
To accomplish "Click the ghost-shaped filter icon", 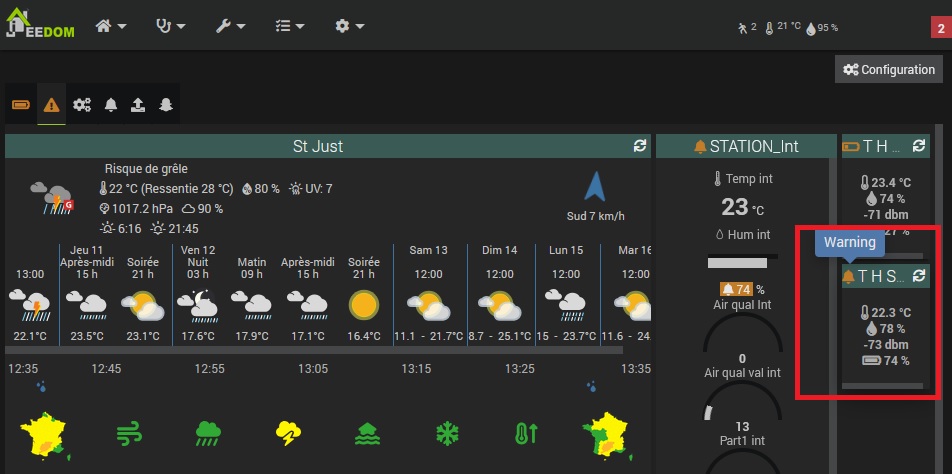I will (165, 104).
